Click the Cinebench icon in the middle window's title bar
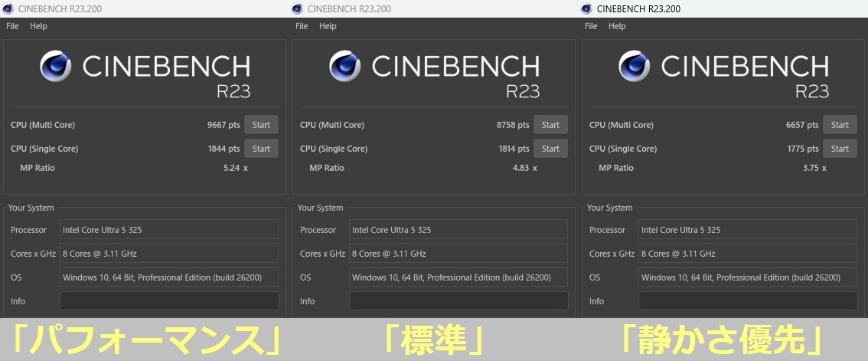 coord(297,8)
